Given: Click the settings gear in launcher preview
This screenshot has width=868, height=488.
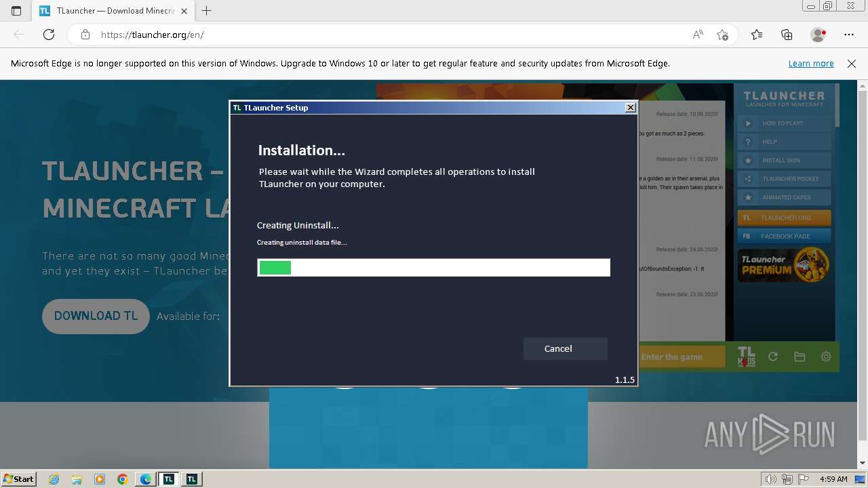Looking at the screenshot, I should tap(826, 357).
